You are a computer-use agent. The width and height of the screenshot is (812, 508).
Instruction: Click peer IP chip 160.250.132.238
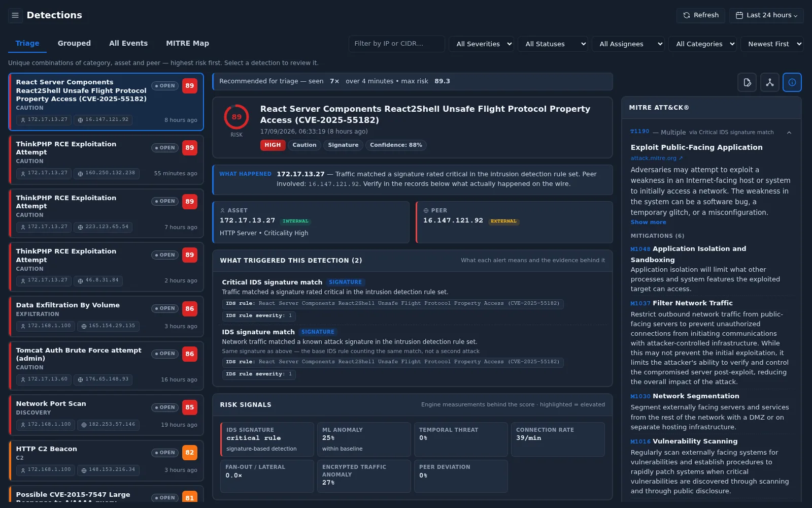107,173
